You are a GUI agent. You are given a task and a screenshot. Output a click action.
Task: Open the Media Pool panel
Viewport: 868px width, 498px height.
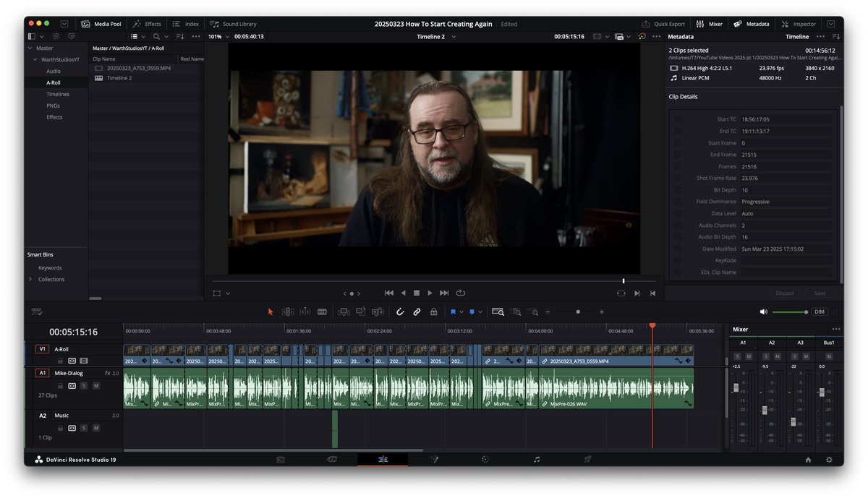coord(101,24)
